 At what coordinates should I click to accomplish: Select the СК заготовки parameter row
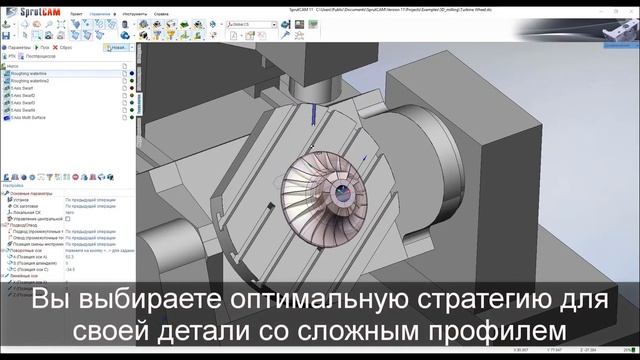[68, 206]
